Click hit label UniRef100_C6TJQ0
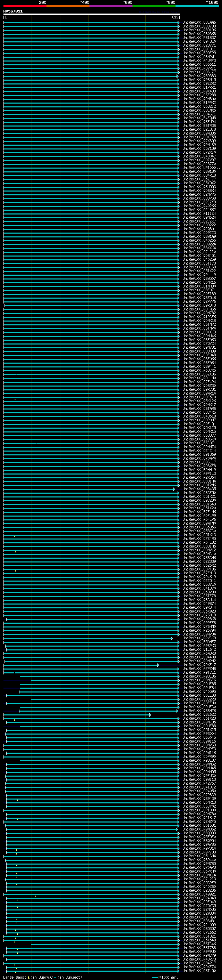Image resolution: width=222 pixels, height=980 pixels. (199, 971)
